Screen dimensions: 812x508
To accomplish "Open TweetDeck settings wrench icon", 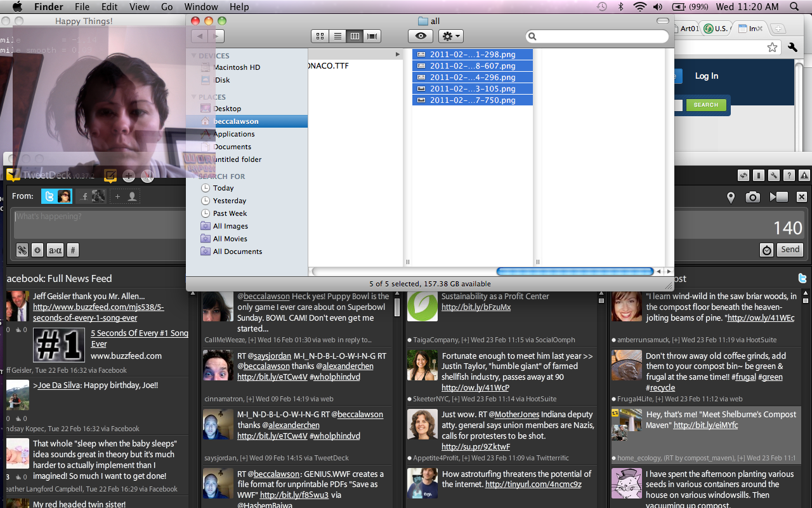I will pyautogui.click(x=773, y=176).
